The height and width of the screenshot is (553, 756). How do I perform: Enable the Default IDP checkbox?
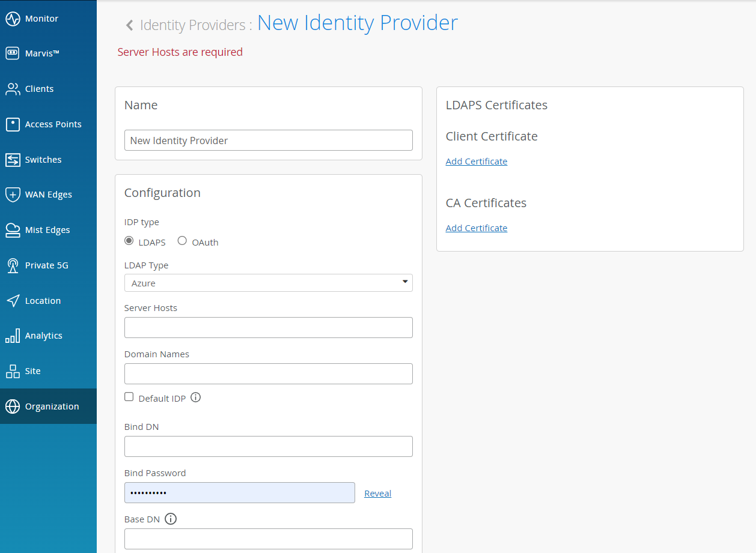point(129,397)
